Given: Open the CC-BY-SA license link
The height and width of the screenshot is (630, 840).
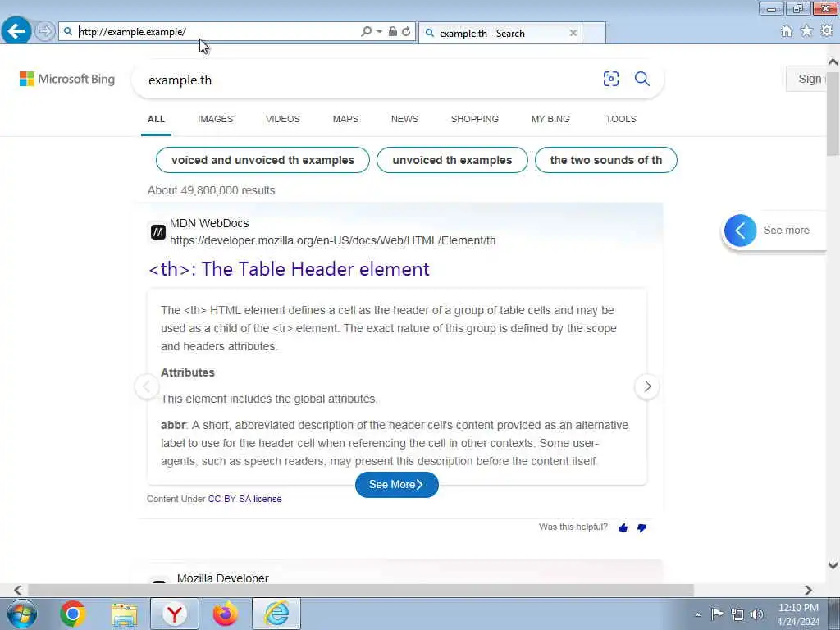Looking at the screenshot, I should coord(244,499).
